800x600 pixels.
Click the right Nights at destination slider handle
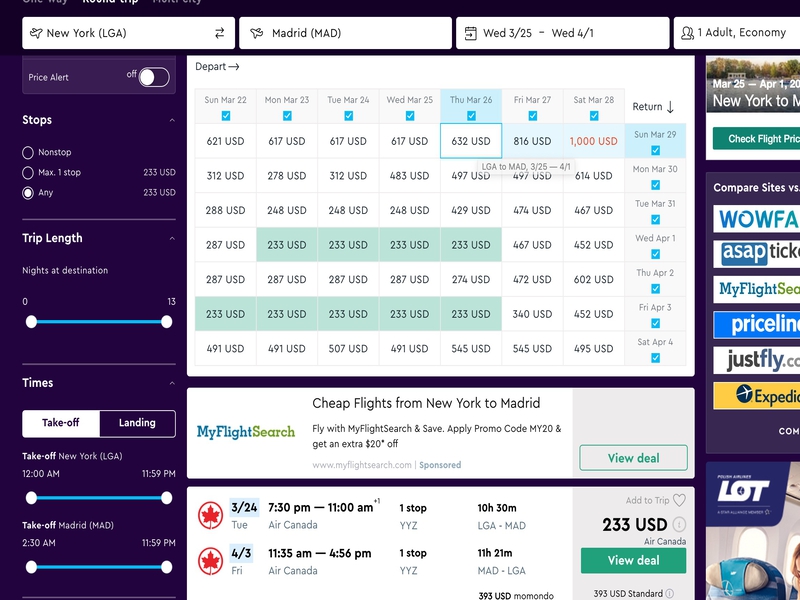pyautogui.click(x=166, y=321)
